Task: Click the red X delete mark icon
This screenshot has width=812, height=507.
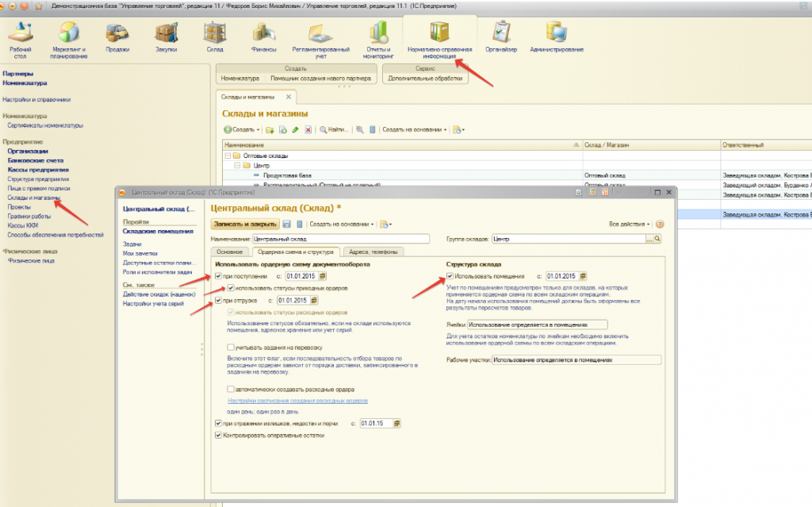Action: [x=308, y=129]
